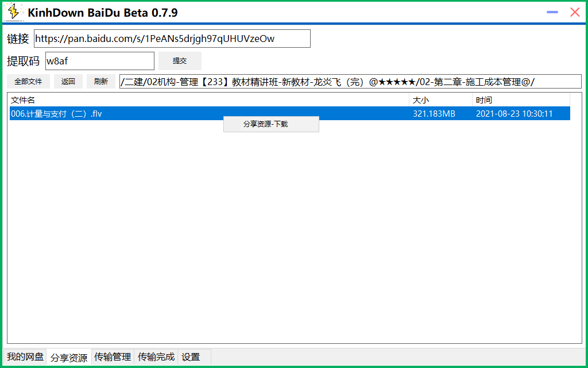588x368 pixels.
Task: Sort by the 大小 column header
Action: click(x=440, y=100)
